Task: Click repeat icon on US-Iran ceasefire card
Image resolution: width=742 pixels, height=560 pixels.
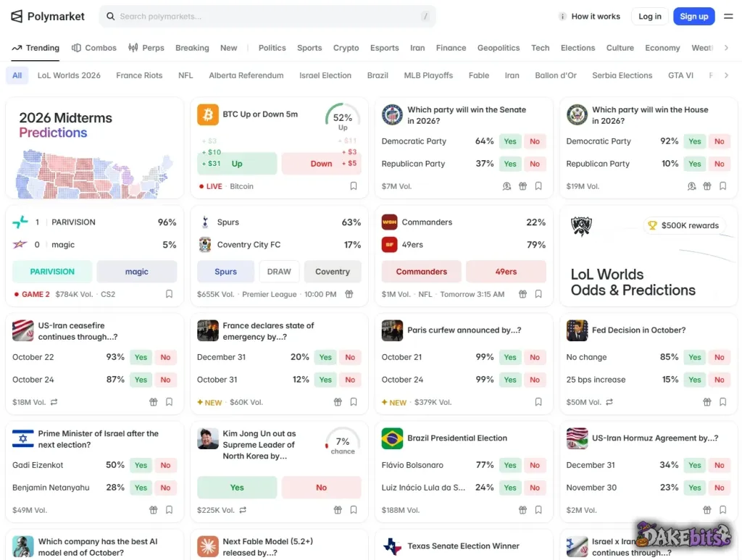Action: [54, 401]
